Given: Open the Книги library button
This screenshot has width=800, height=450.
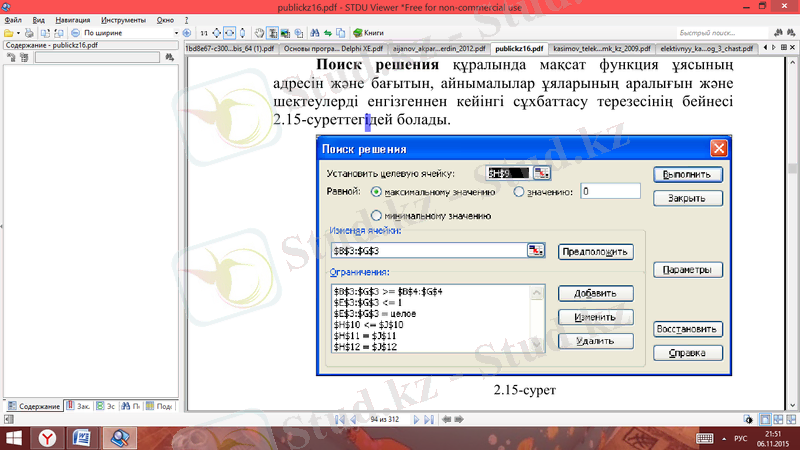Looking at the screenshot, I should [368, 33].
